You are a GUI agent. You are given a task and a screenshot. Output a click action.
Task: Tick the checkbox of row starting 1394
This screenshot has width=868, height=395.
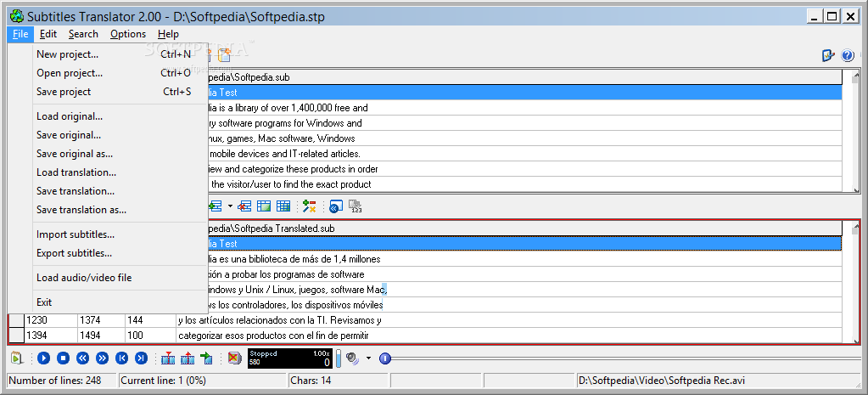tap(17, 336)
